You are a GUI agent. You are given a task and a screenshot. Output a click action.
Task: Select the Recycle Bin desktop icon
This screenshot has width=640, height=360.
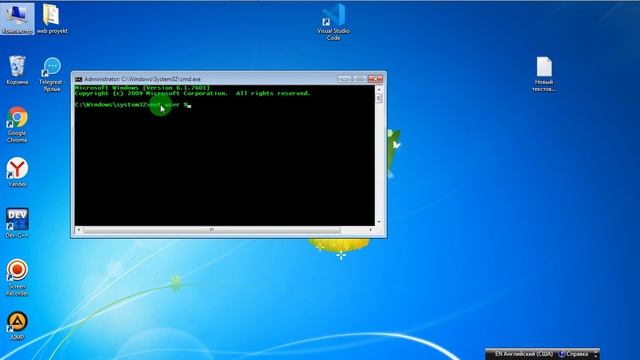17,70
